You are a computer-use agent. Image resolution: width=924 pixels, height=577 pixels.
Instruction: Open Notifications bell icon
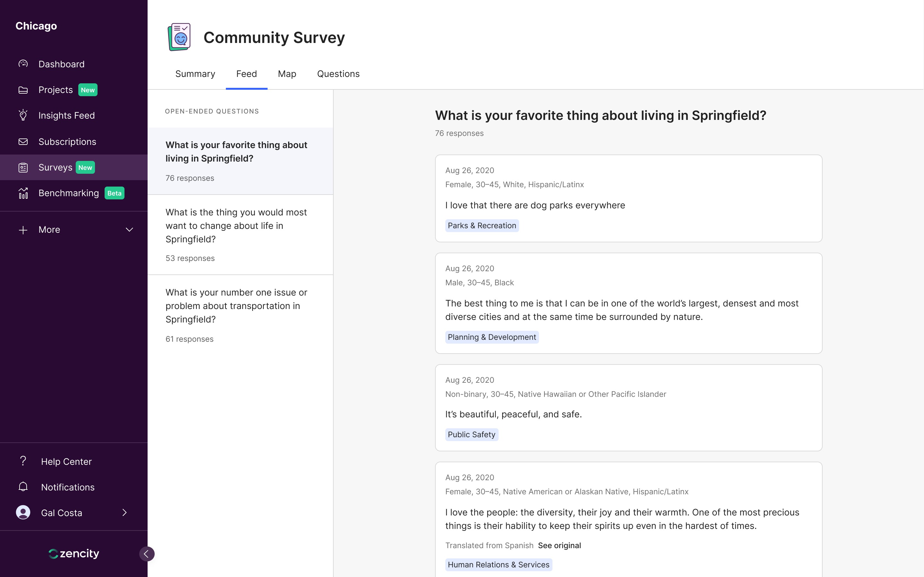[x=23, y=487]
